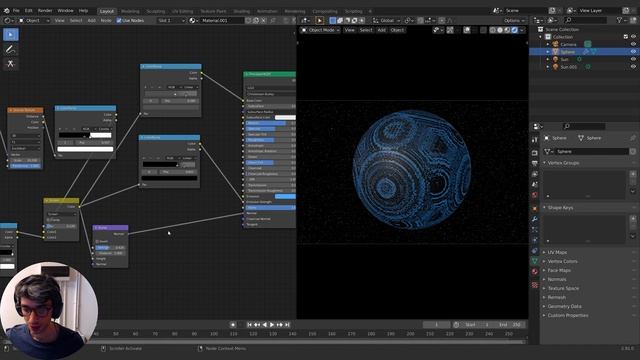Expand the Vertex Colors panel
Viewport: 640px width, 360px height.
(x=562, y=261)
